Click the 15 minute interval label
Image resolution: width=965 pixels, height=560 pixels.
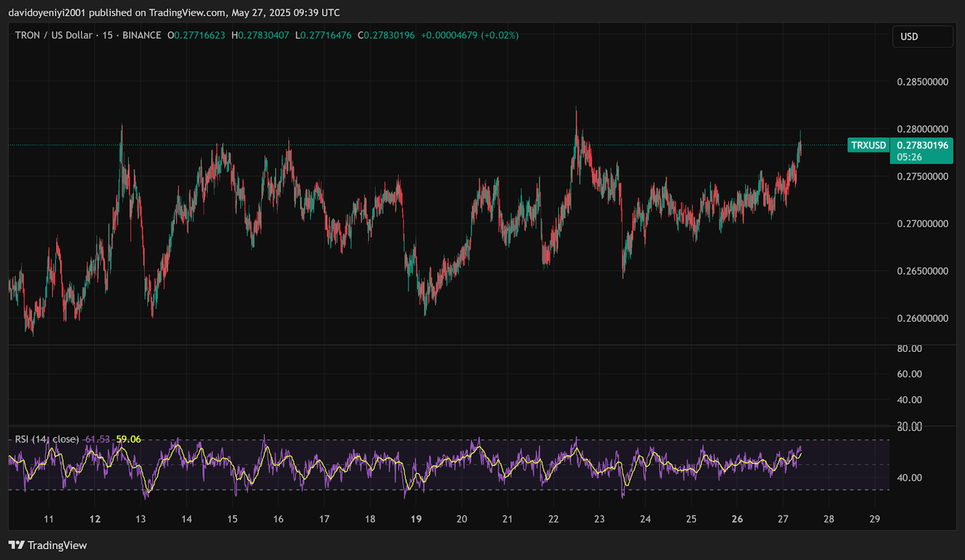(x=107, y=35)
